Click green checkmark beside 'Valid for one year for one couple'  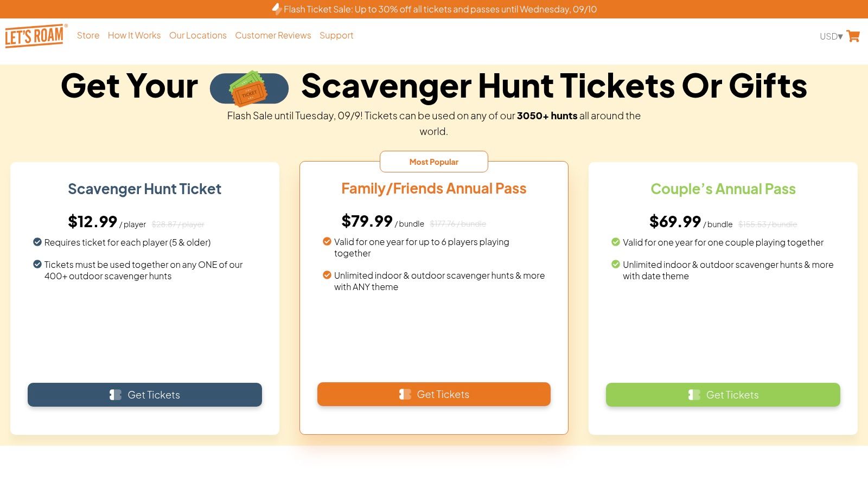616,242
